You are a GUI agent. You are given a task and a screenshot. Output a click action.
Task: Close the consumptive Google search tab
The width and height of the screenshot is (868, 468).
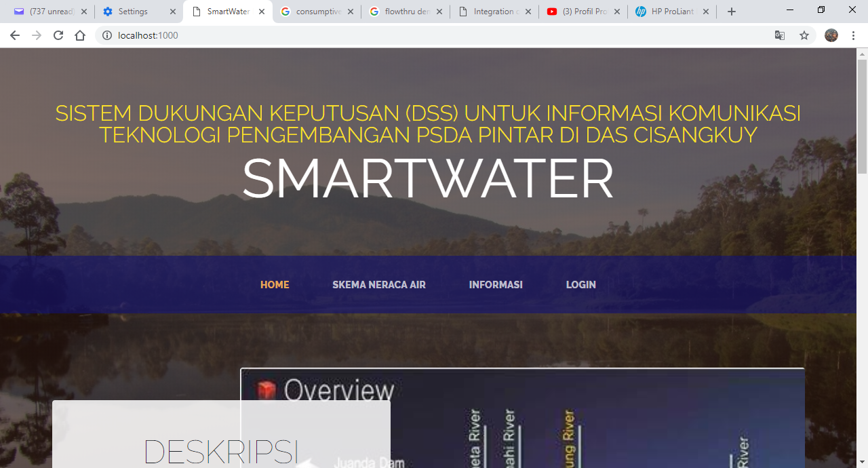click(351, 12)
